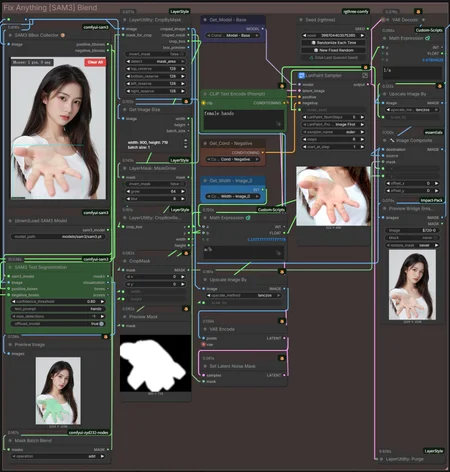Click the wrench icon on the Image Composite node
The width and height of the screenshot is (450, 472).
392,140
